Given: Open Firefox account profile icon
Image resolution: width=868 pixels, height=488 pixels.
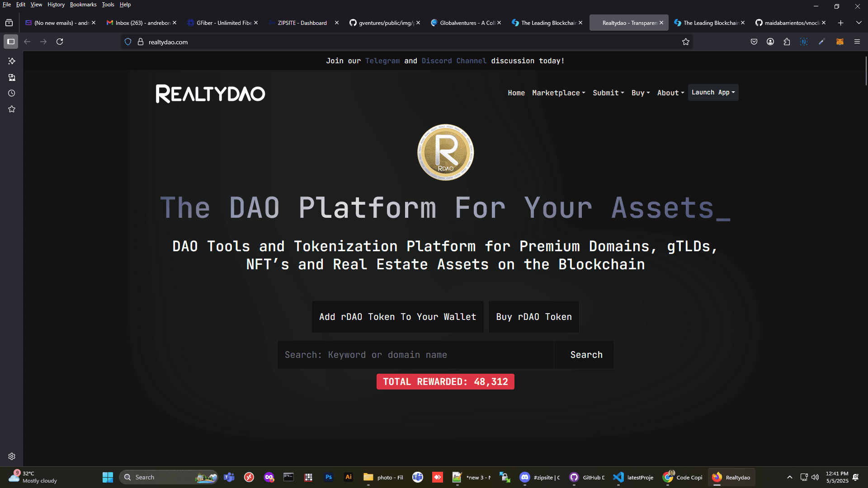Looking at the screenshot, I should coord(770,42).
